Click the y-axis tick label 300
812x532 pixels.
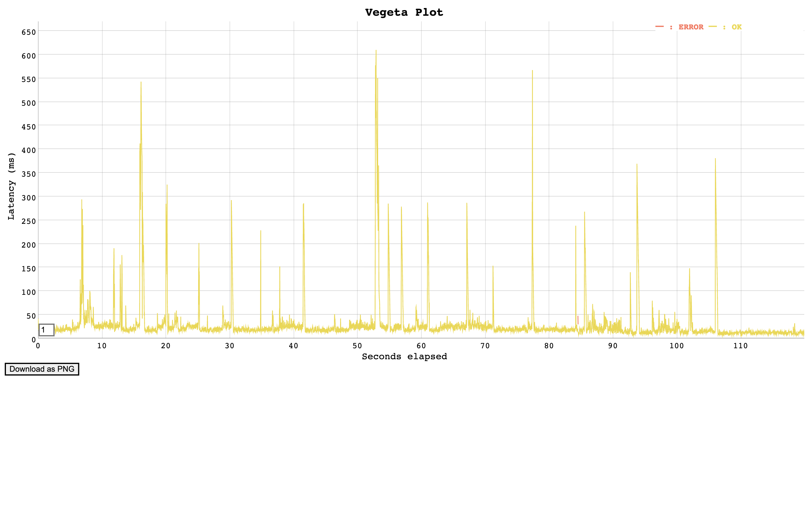(x=29, y=198)
